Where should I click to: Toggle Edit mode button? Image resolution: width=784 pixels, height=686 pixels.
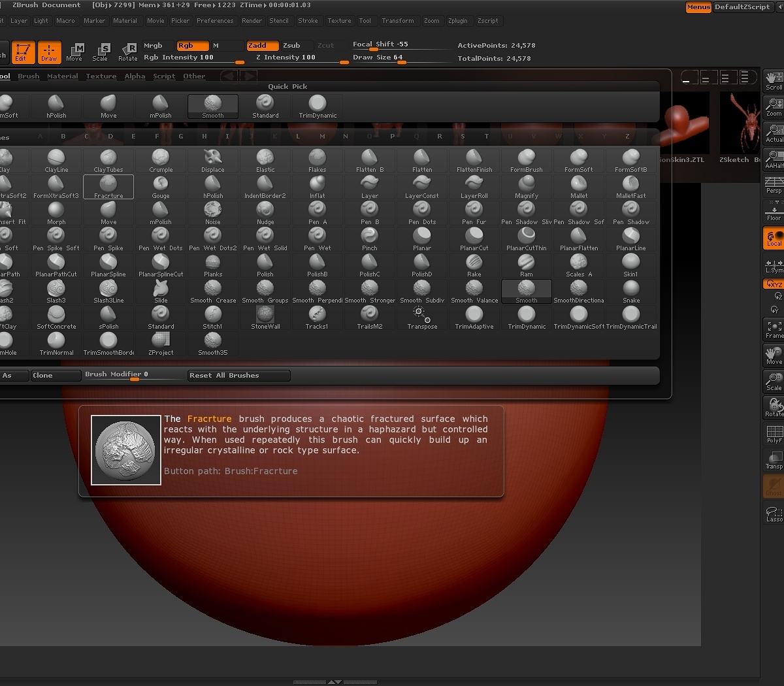[23, 52]
